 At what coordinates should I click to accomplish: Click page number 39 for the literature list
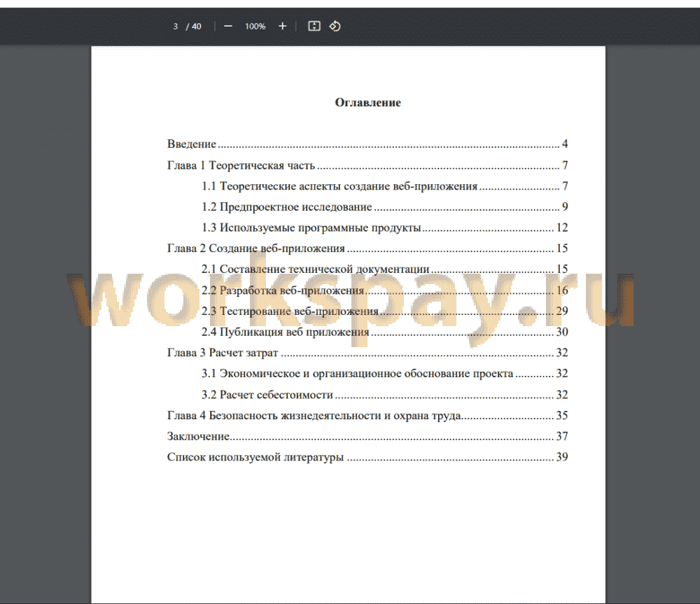coord(562,457)
